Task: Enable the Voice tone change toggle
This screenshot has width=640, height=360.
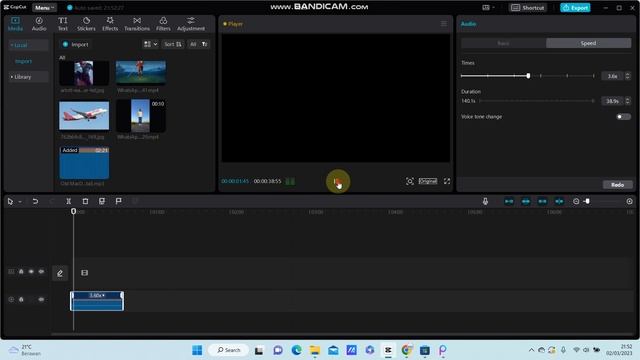Action: point(623,117)
